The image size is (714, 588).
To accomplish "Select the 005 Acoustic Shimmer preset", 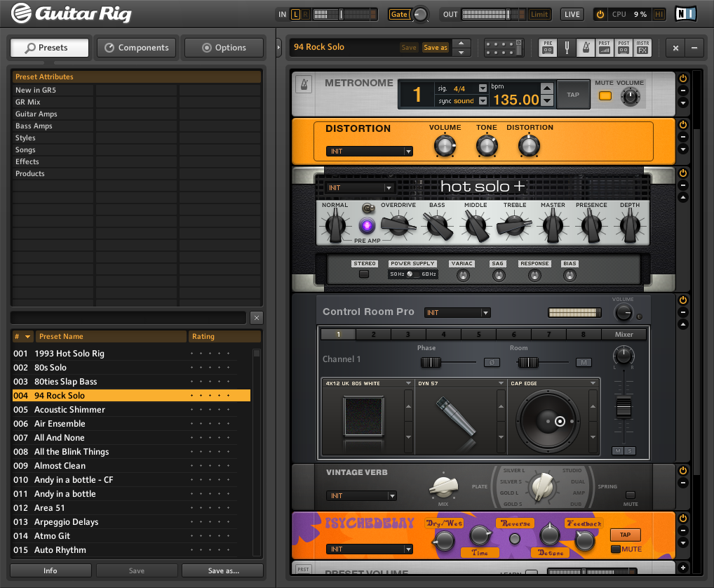I will point(131,410).
